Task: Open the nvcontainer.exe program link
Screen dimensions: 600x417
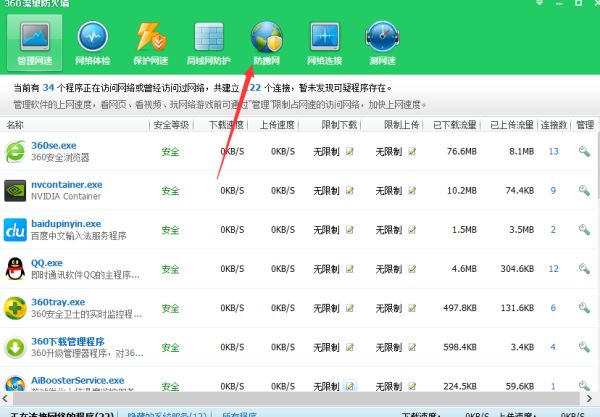Action: tap(67, 185)
